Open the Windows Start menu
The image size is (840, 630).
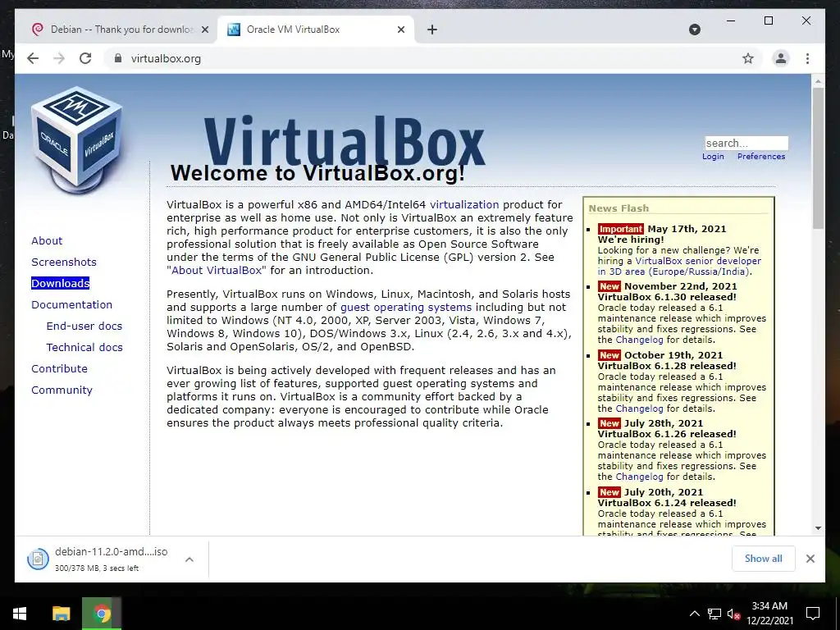pos(20,614)
